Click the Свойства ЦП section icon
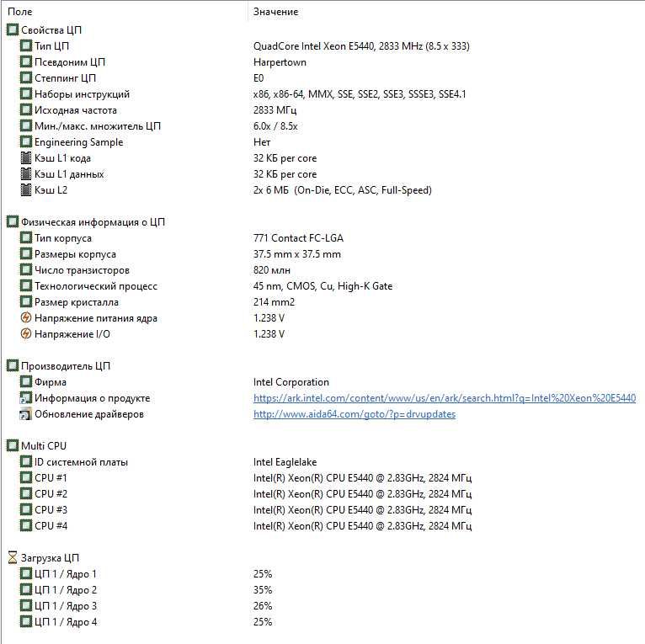The image size is (645, 644). (x=13, y=29)
